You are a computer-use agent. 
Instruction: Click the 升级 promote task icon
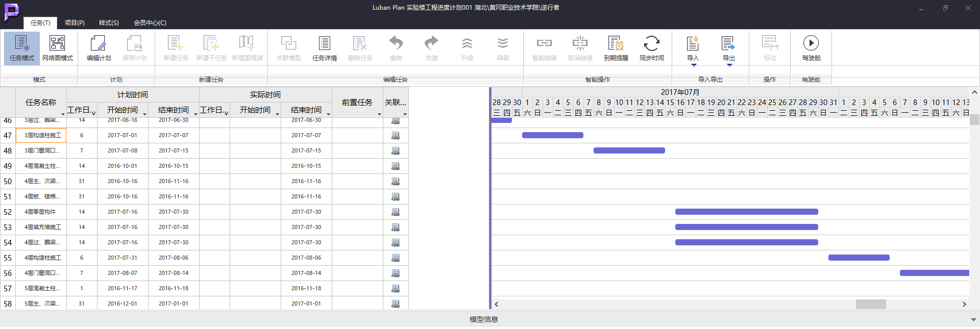[467, 43]
